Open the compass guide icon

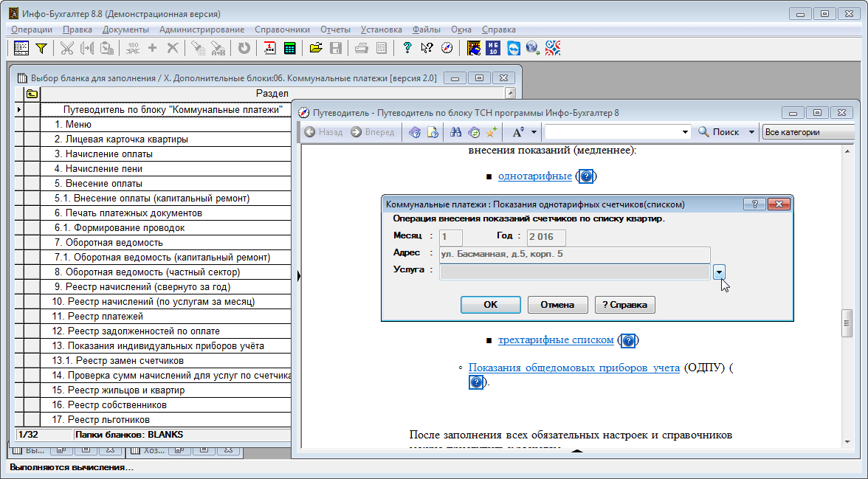click(447, 48)
